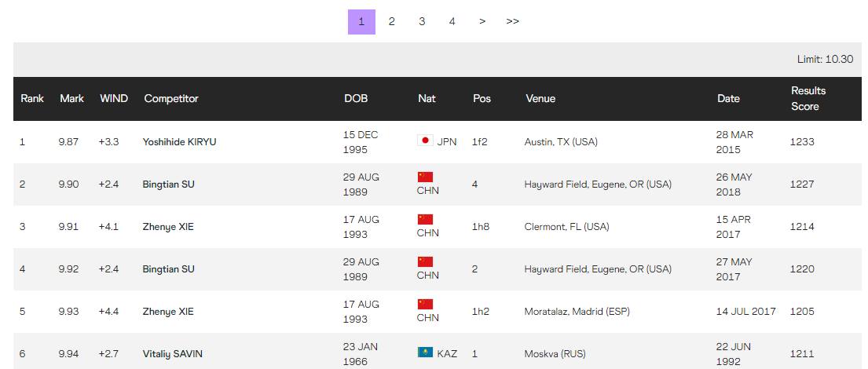This screenshot has width=868, height=369.
Task: Go to results page 4
Action: coord(452,21)
